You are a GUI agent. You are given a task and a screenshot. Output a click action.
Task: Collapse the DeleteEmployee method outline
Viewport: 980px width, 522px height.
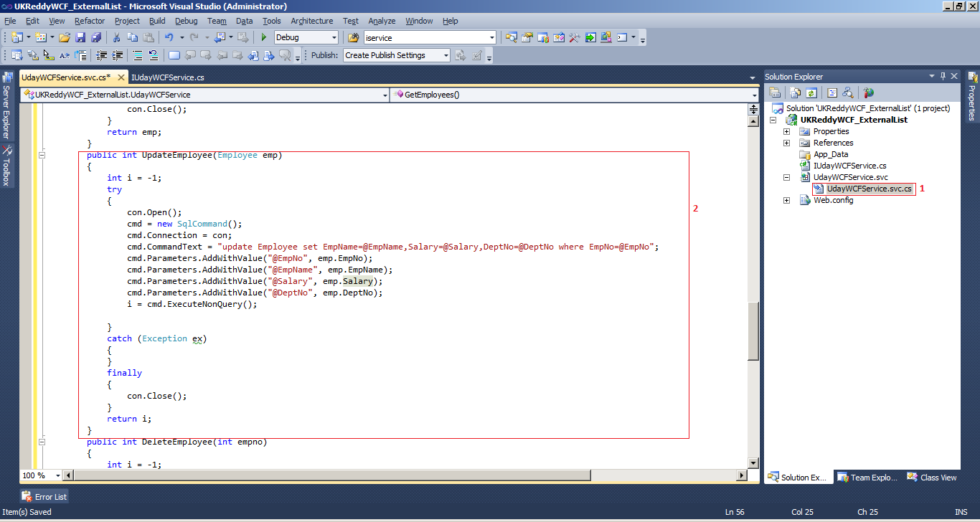coord(42,442)
